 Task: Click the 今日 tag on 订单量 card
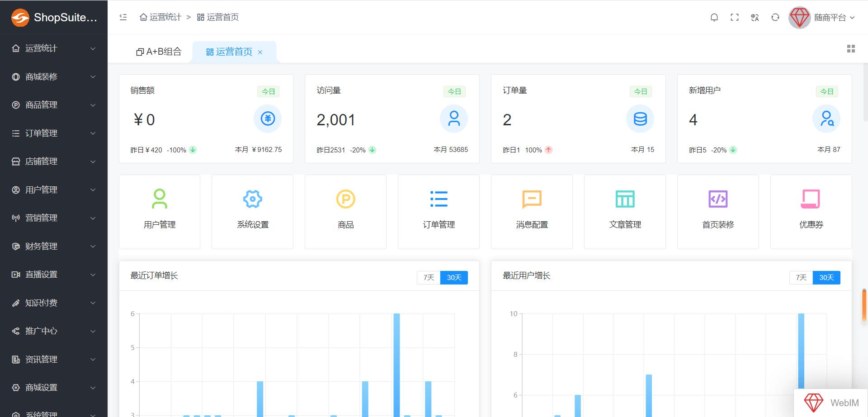[641, 91]
